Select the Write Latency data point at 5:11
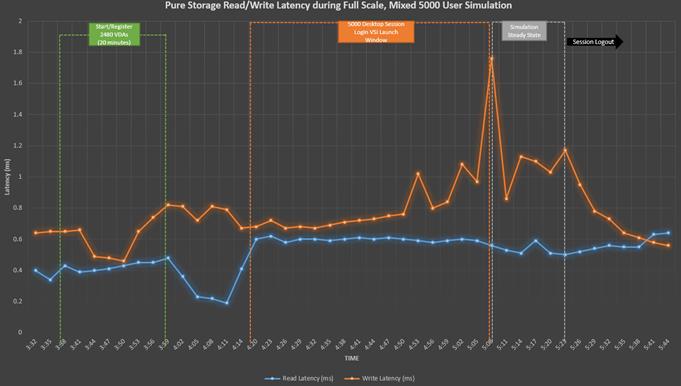The image size is (681, 386). click(506, 198)
